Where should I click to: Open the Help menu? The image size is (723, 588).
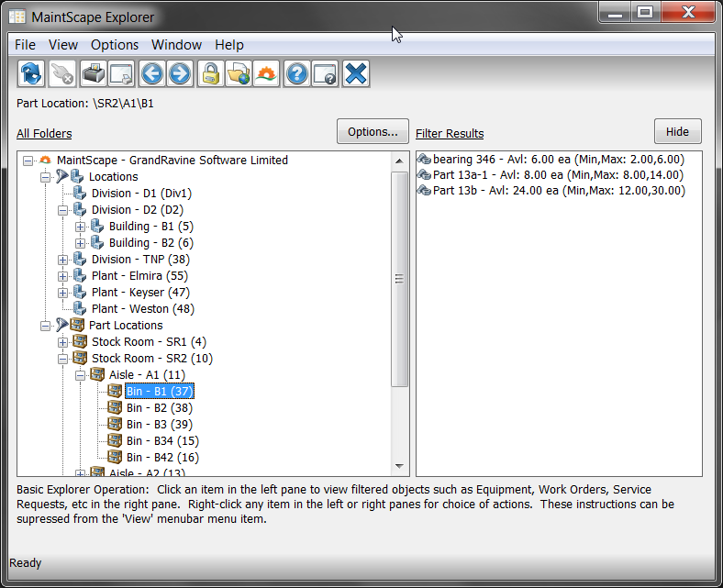(x=229, y=45)
